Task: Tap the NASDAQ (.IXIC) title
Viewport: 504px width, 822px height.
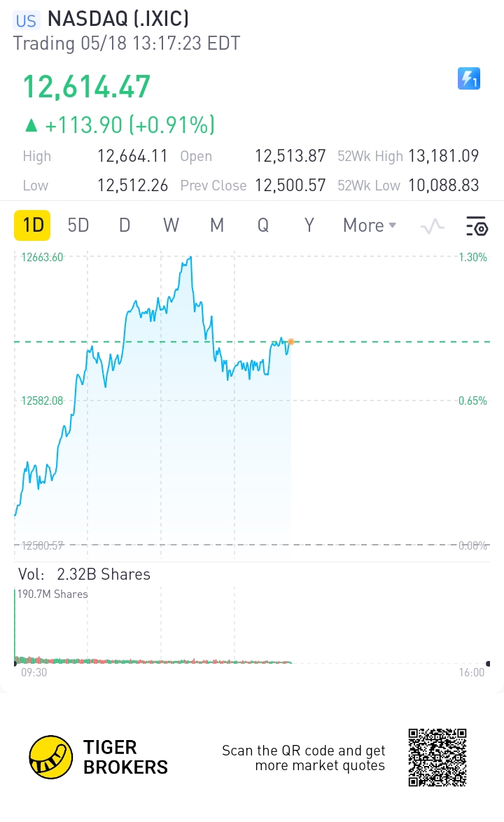Action: pos(118,19)
